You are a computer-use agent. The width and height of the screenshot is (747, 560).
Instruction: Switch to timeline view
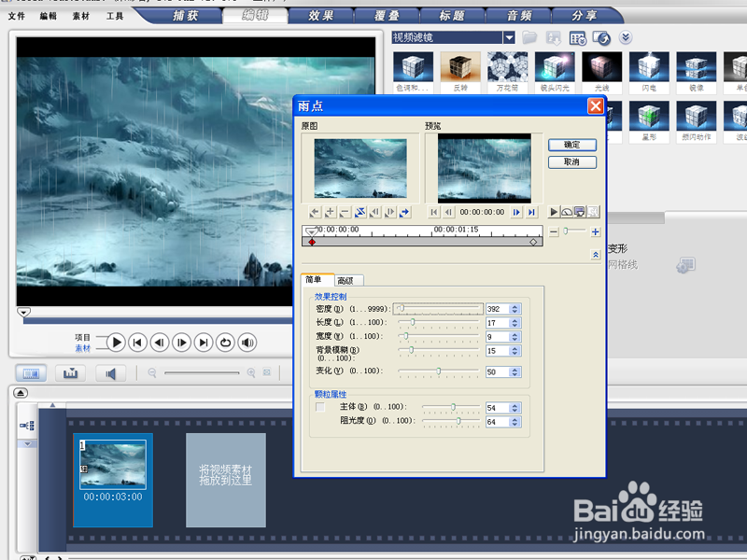pos(71,372)
